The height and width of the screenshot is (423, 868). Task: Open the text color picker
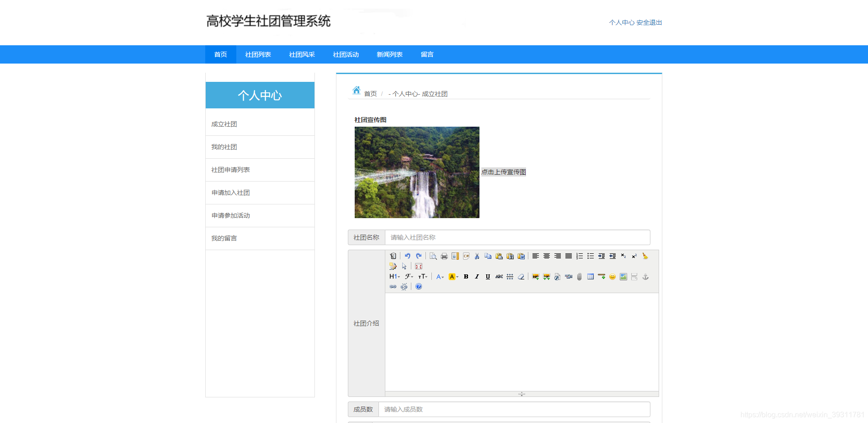(440, 277)
